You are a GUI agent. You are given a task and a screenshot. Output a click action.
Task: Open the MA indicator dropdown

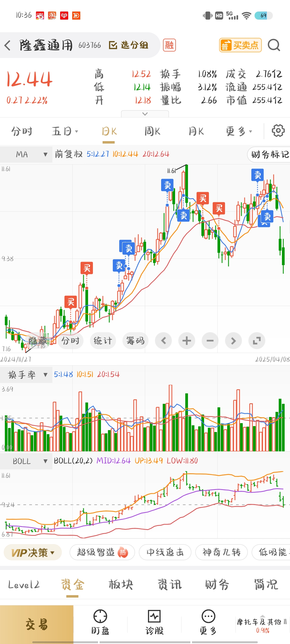[26, 154]
